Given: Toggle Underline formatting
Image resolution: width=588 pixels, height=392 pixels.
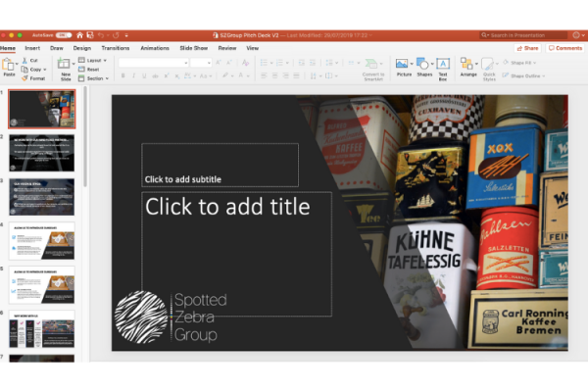Looking at the screenshot, I should tap(144, 75).
